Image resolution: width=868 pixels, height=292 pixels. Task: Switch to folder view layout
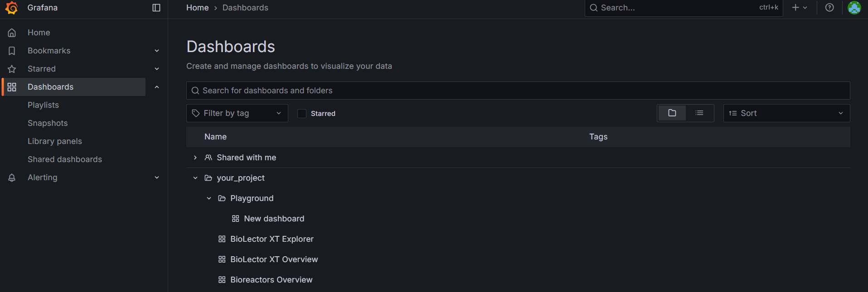point(672,113)
